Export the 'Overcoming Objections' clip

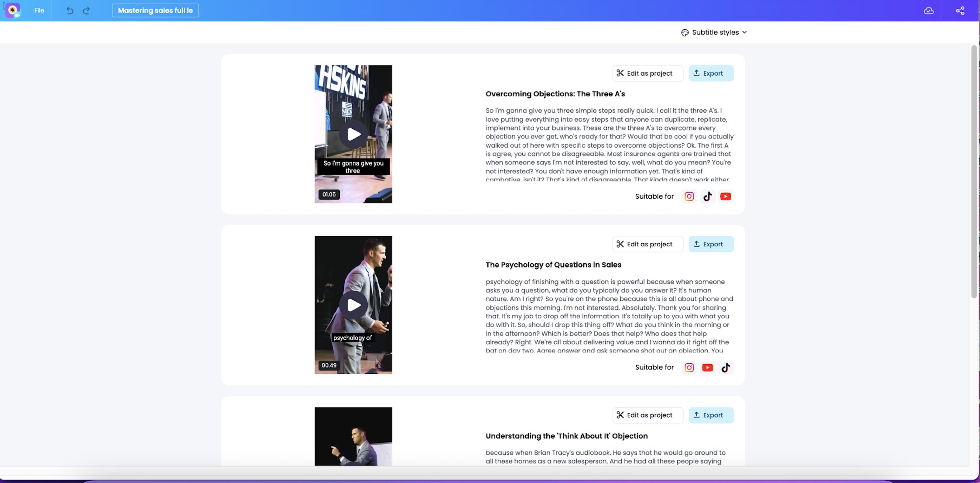click(711, 73)
